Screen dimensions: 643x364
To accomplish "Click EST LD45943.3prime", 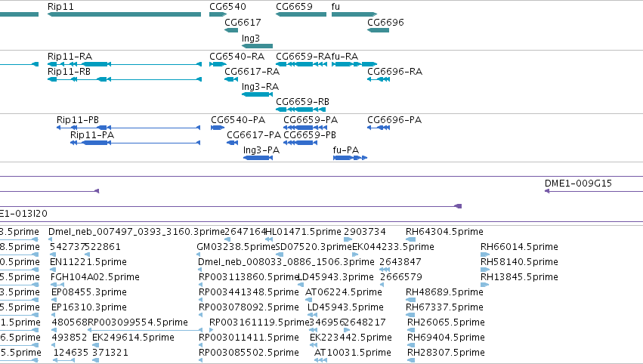I will (335, 277).
